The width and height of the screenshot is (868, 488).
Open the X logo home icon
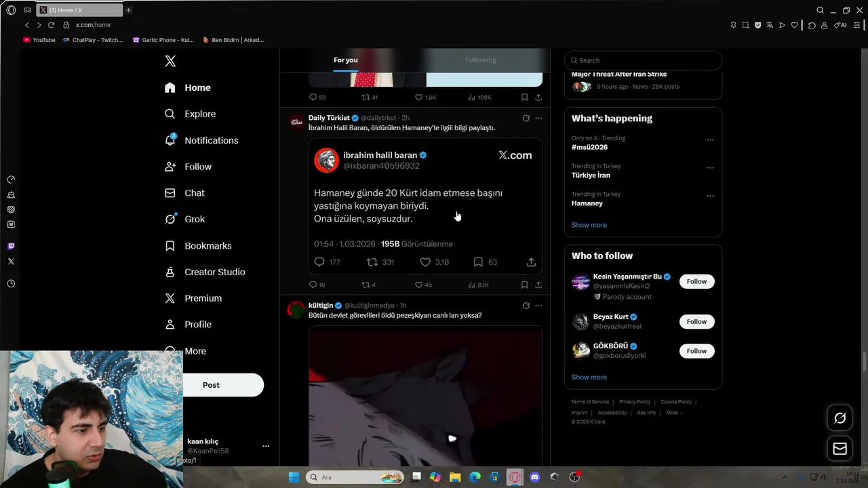pyautogui.click(x=170, y=61)
